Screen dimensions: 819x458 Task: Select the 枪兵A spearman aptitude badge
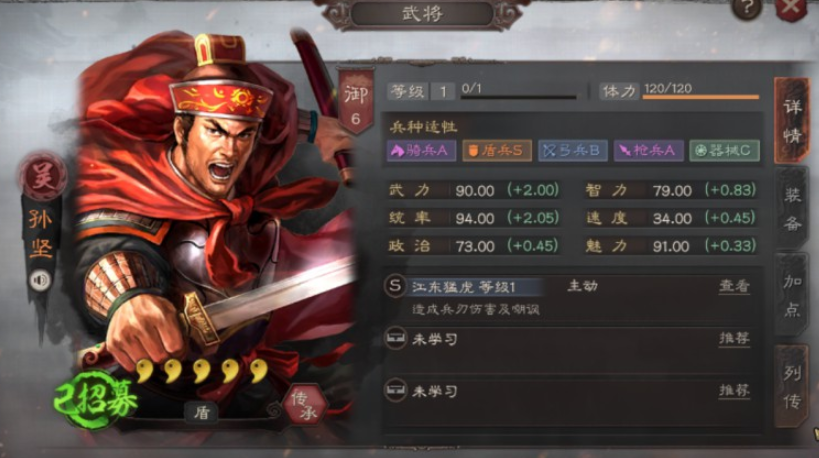click(x=648, y=150)
